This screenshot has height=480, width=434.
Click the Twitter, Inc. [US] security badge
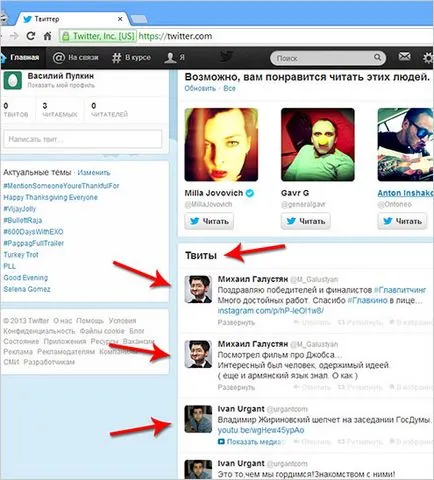tap(98, 36)
